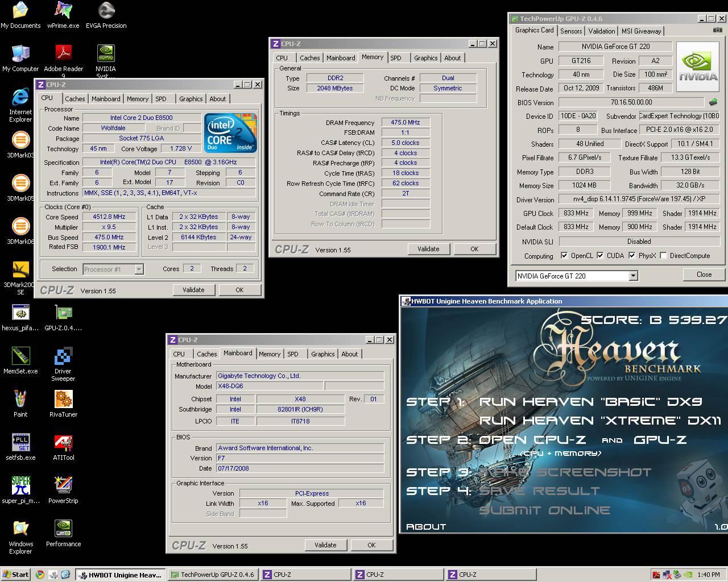Viewport: 728px width, 582px height.
Task: Click Validate in CPU-Z CPU window
Action: tap(193, 290)
